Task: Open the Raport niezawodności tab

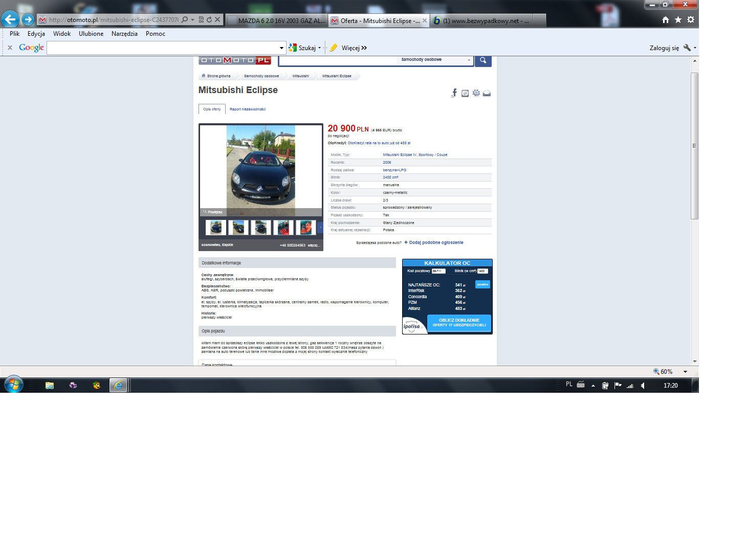Action: (248, 109)
